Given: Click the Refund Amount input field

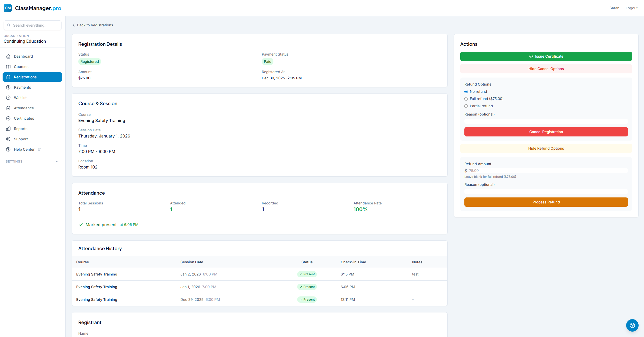Looking at the screenshot, I should tap(547, 171).
